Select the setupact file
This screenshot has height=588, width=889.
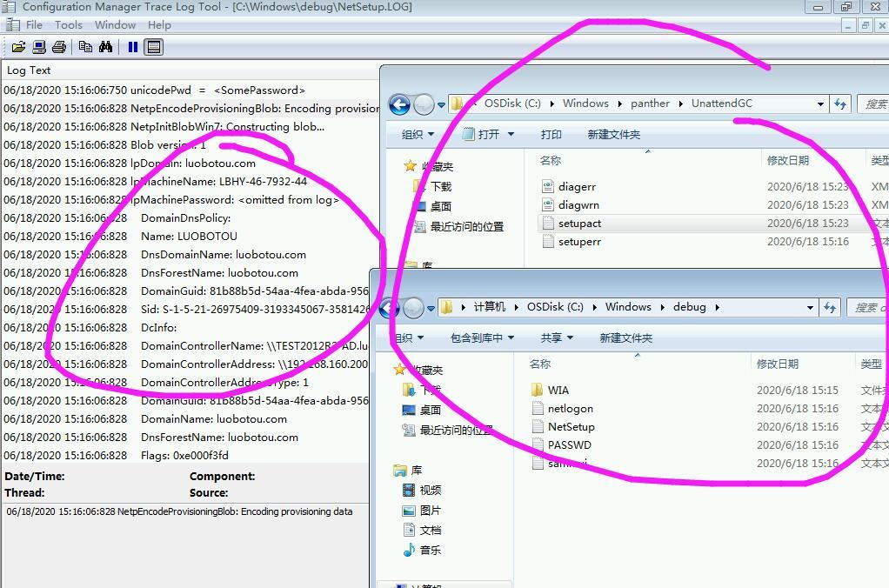tap(579, 224)
